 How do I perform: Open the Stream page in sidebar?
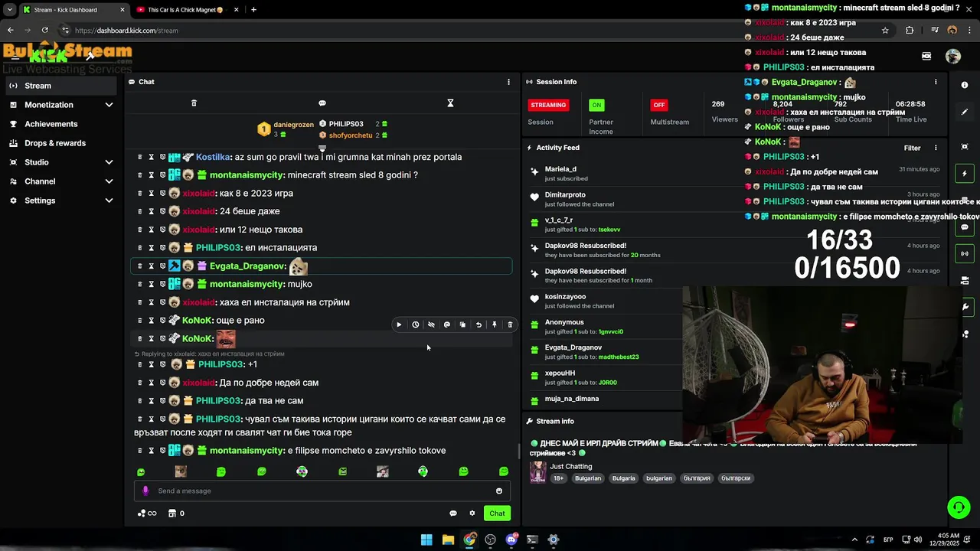pos(61,86)
